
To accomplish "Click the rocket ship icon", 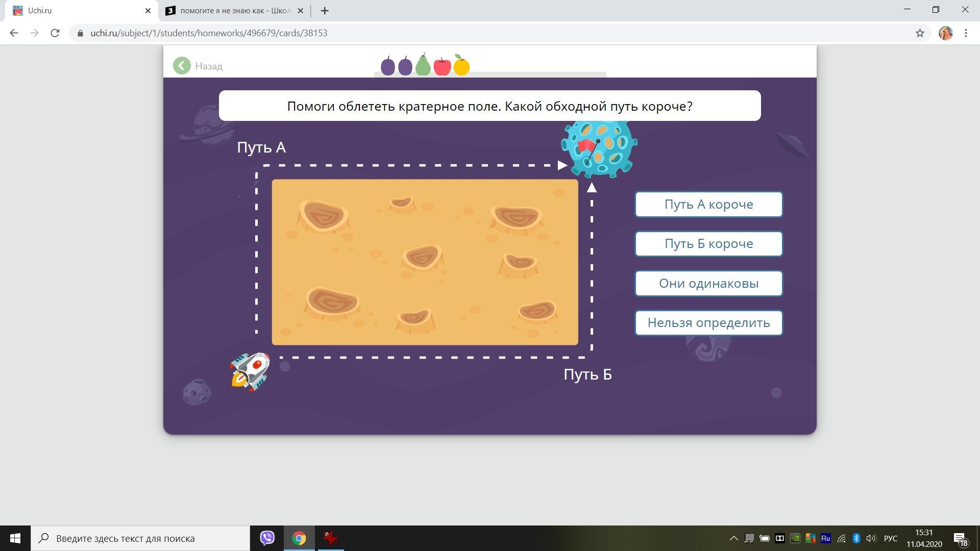I will pyautogui.click(x=250, y=371).
